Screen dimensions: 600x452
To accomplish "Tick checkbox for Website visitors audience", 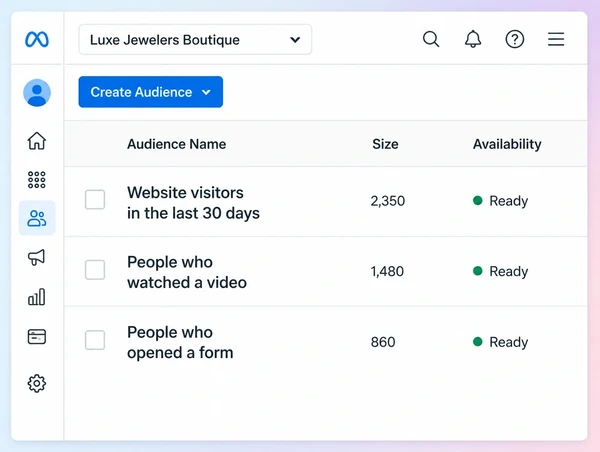I will (x=95, y=199).
